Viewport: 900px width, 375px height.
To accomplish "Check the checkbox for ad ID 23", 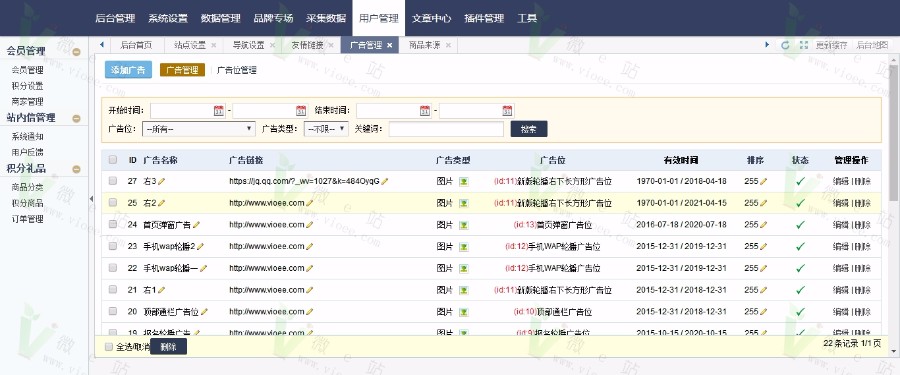I will (x=112, y=246).
